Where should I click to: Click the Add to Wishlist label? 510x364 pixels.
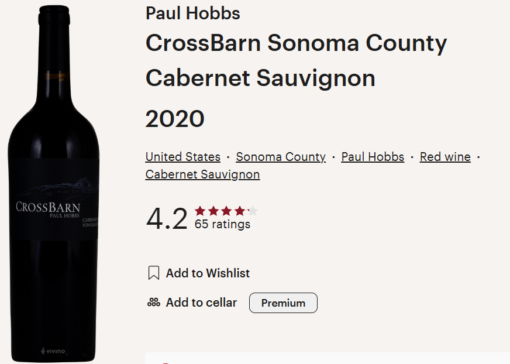(x=208, y=273)
